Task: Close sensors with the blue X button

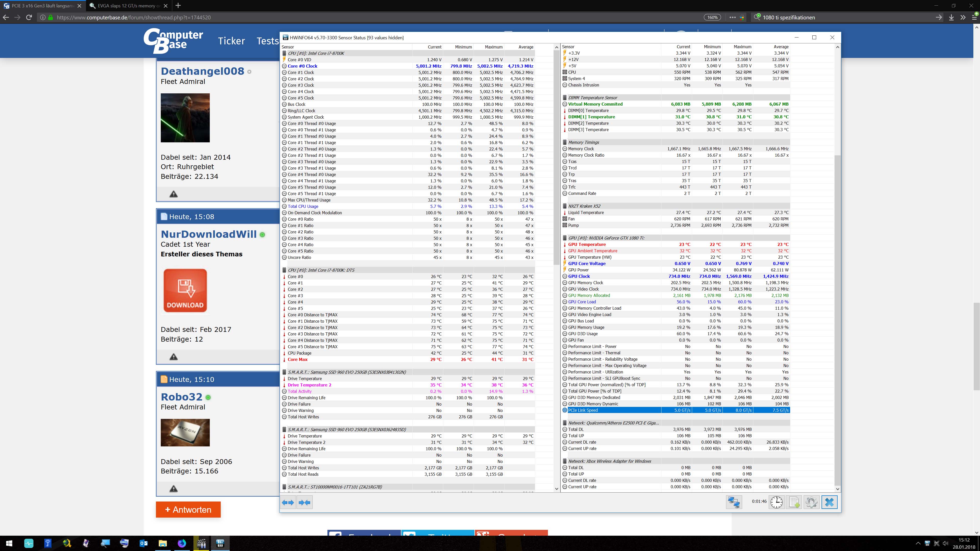Action: click(829, 502)
